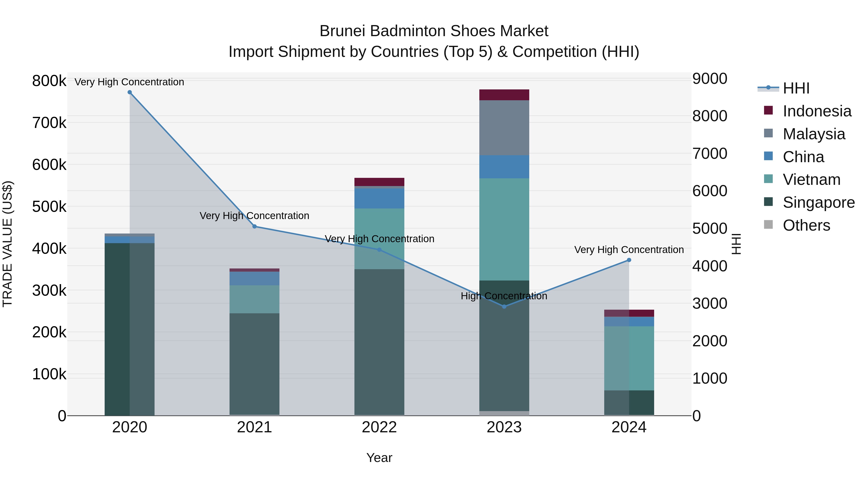868x488 pixels.
Task: Click the Indonesia bar segment for 2023
Action: (504, 95)
